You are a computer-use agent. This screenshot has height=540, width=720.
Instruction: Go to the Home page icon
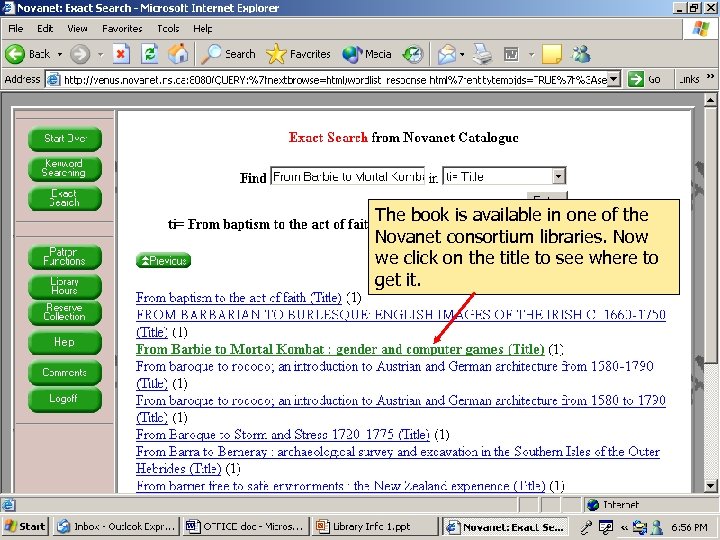[178, 54]
